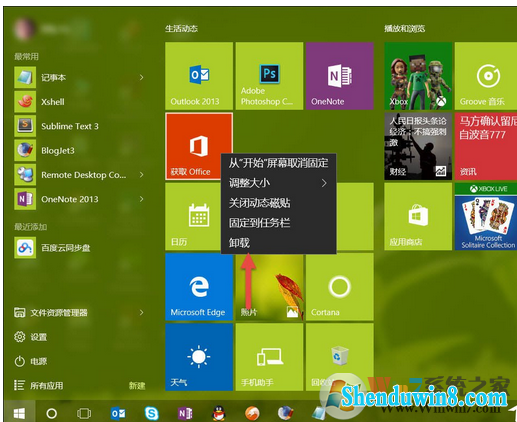The height and width of the screenshot is (422, 517).
Task: Open the Groove music tile
Action: point(486,76)
